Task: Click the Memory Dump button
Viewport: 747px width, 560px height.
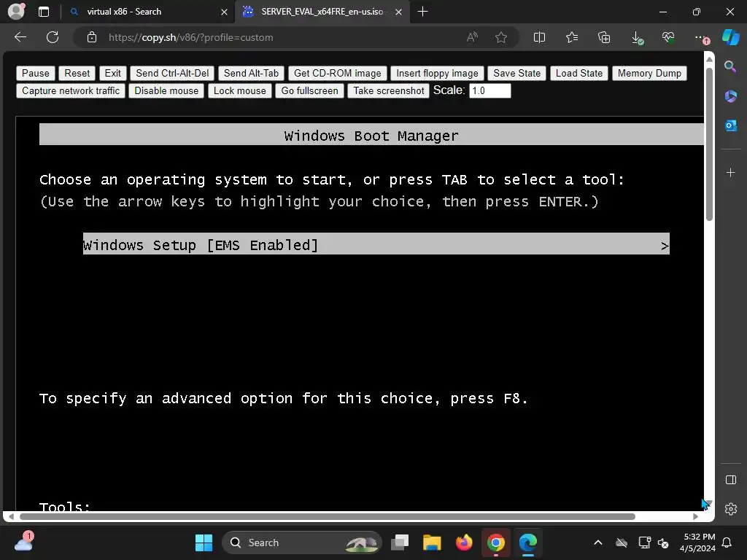Action: [649, 74]
